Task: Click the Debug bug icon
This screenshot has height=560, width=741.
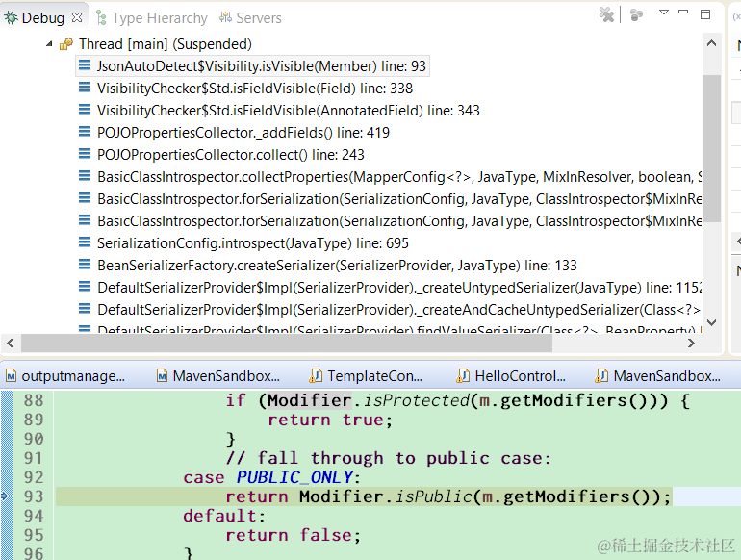Action: [12, 18]
